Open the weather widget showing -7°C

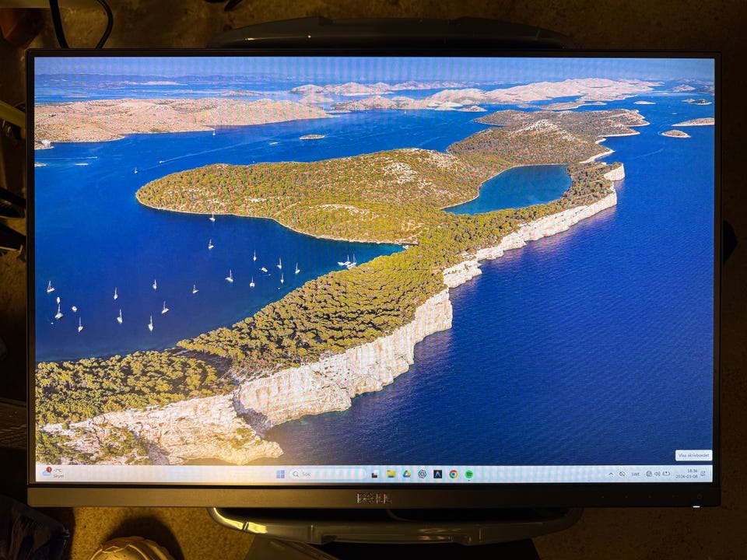pos(53,473)
